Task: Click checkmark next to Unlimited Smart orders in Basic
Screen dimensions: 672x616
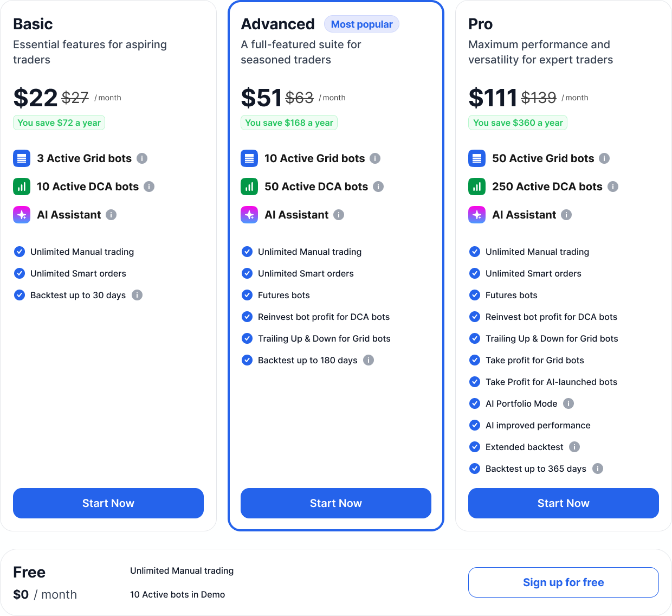Action: pos(20,273)
